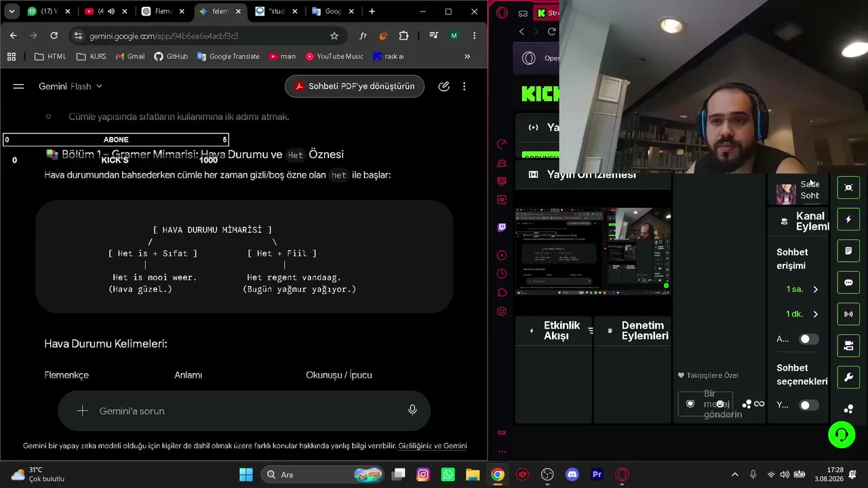Open the YouTube Music bookmark
868x488 pixels.
click(334, 57)
